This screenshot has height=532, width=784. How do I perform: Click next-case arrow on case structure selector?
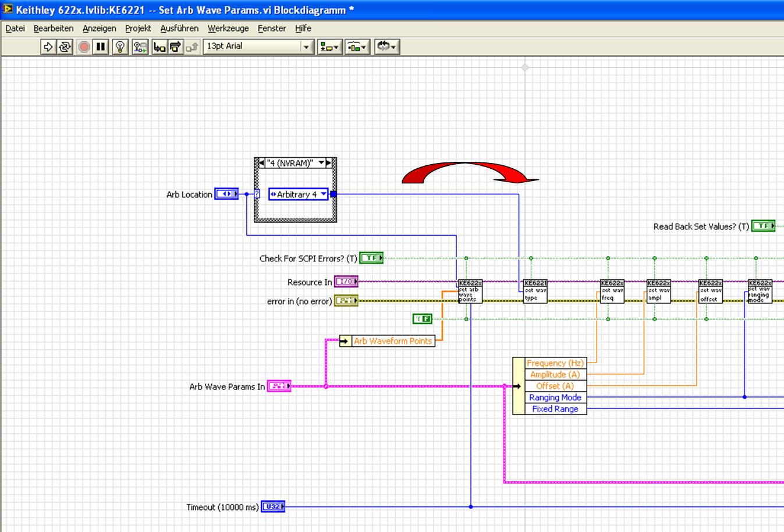pyautogui.click(x=329, y=163)
